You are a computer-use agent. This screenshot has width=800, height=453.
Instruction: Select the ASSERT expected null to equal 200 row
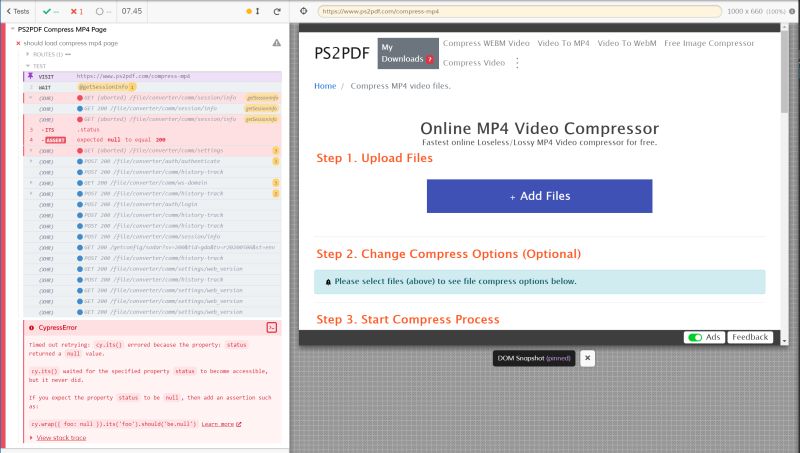coord(152,140)
